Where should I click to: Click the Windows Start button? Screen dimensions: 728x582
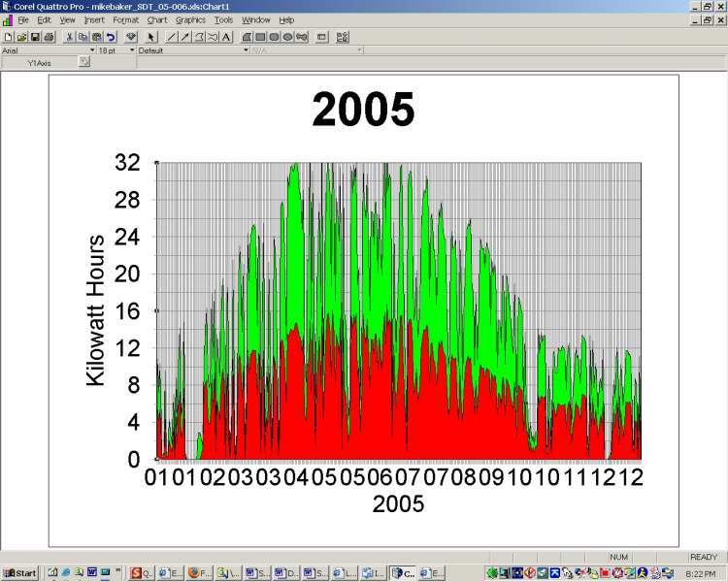pyautogui.click(x=19, y=572)
